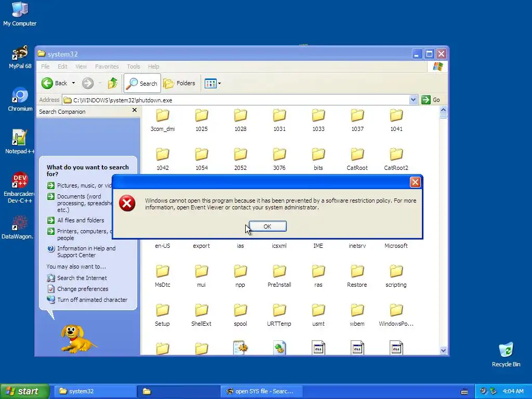Switch to open SYS file search taskbar item
532x399 pixels.
(261, 391)
